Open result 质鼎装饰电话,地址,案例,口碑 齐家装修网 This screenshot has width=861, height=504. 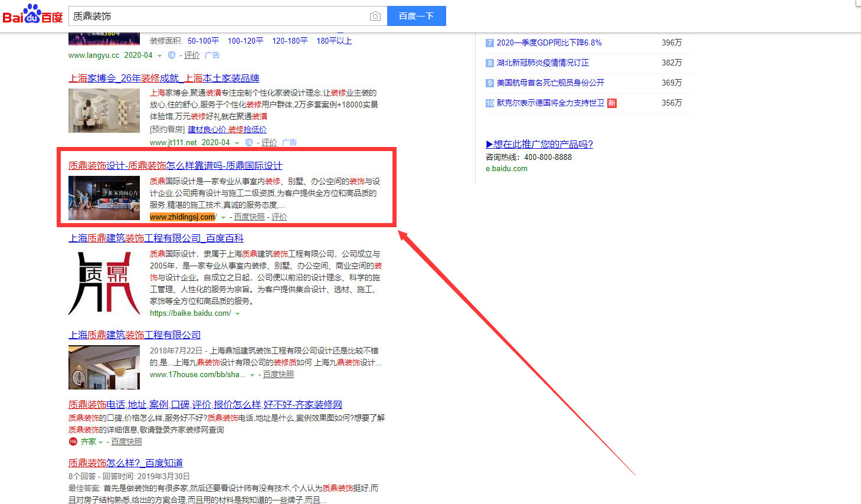(x=205, y=405)
